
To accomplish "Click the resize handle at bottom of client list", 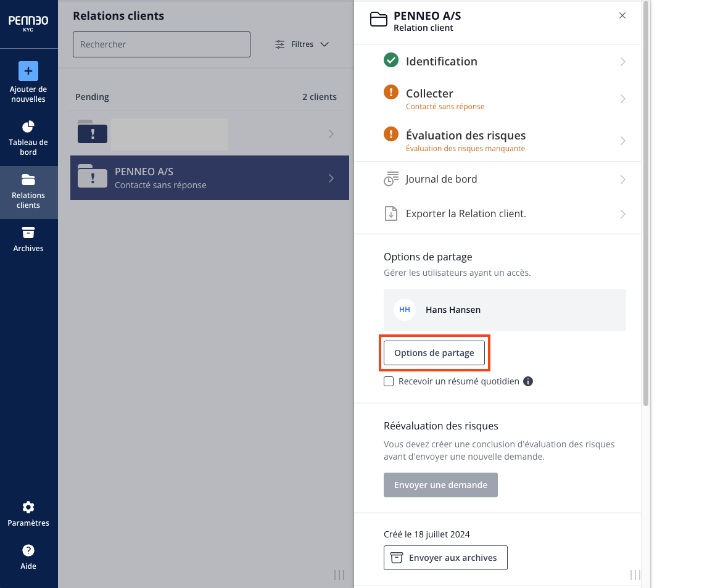I will (x=339, y=574).
